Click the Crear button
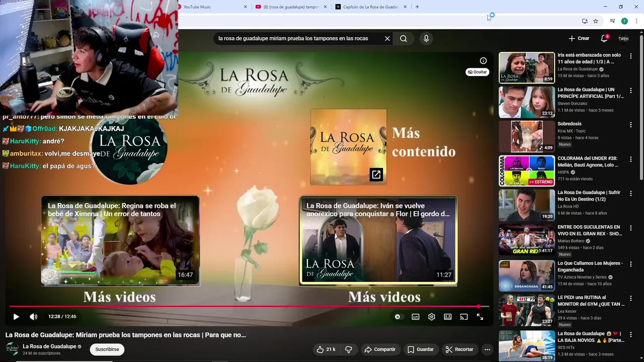This screenshot has width=644, height=362. [579, 38]
